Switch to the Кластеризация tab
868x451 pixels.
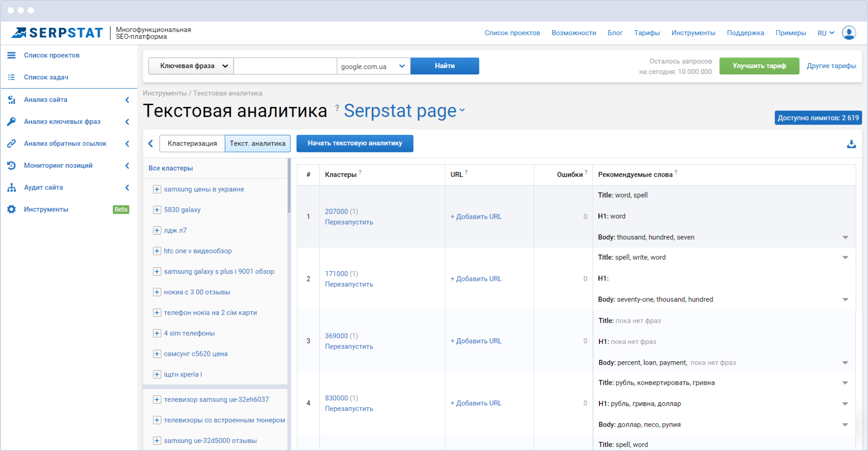click(x=192, y=143)
